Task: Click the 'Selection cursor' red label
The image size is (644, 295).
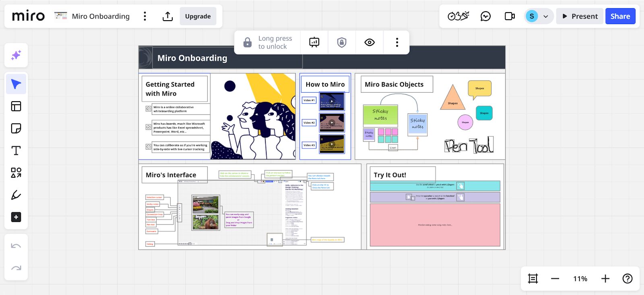Action: point(155,197)
